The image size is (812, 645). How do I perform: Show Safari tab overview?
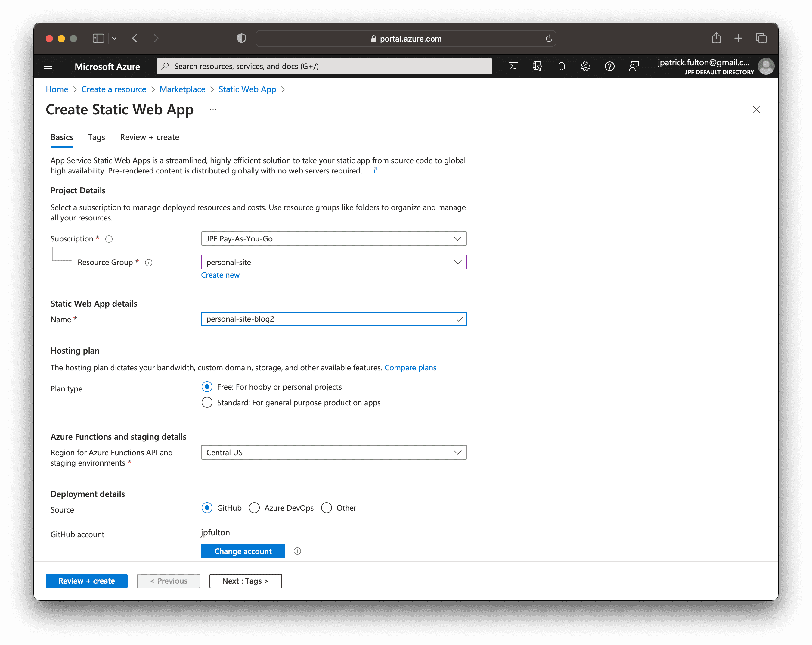(x=761, y=39)
